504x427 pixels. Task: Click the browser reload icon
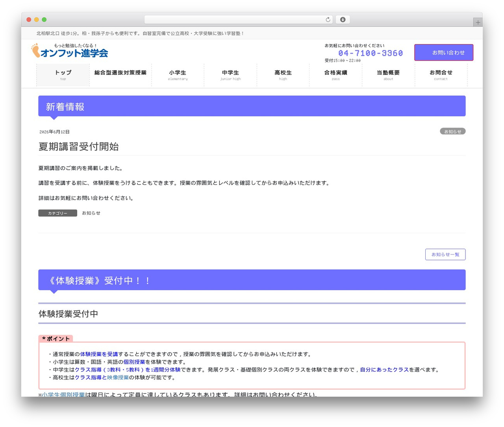328,20
